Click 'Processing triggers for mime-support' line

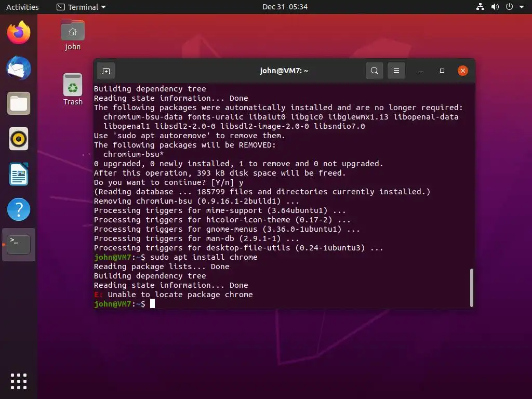pos(220,210)
